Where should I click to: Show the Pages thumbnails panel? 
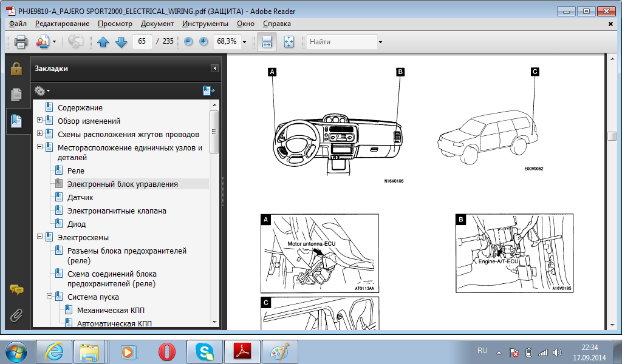16,95
